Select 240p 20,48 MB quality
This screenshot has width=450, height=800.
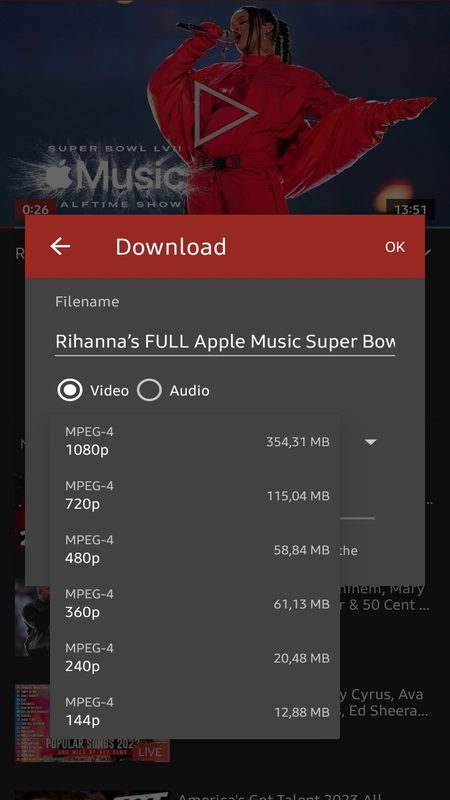pyautogui.click(x=195, y=658)
